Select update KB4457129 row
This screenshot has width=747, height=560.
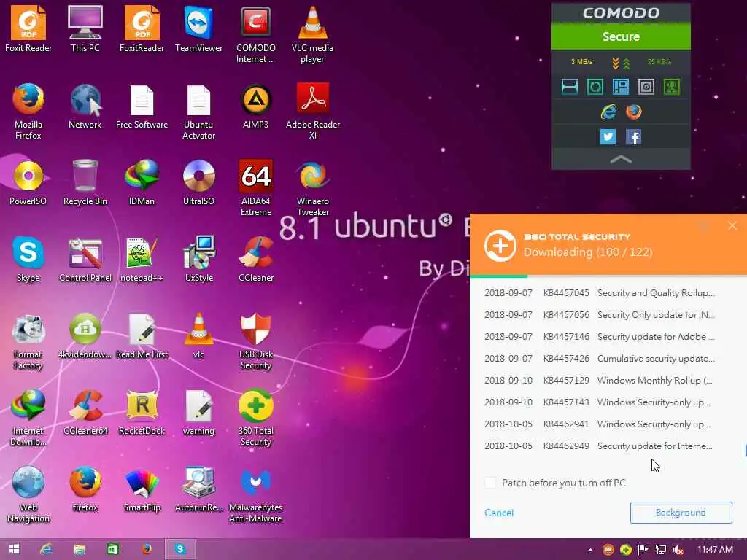pos(600,381)
